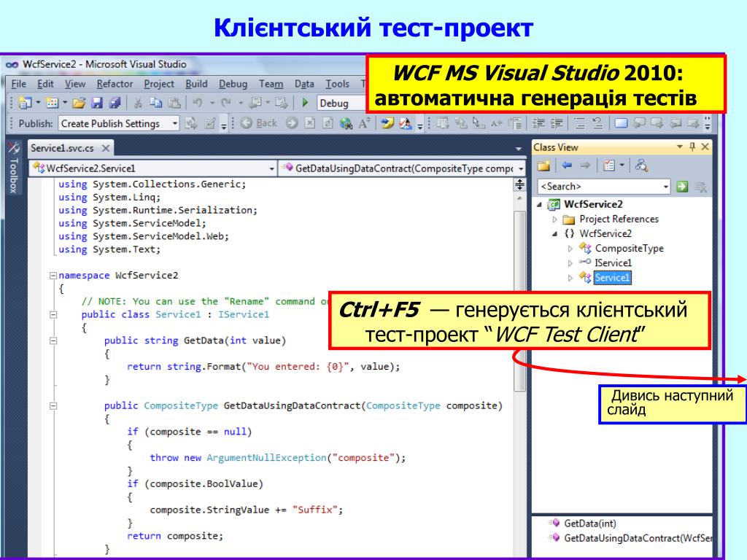Click the Class View New Folder icon
Viewport: 747px width, 560px height.
(x=544, y=166)
